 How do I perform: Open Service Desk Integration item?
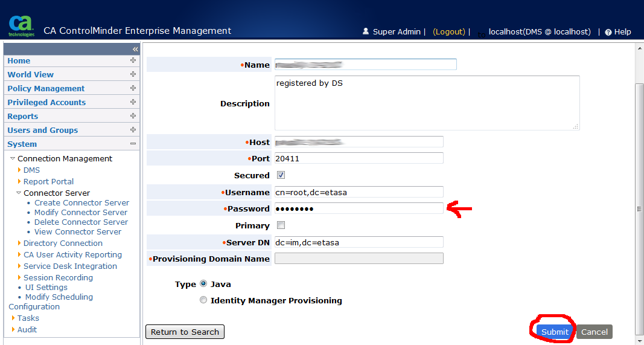tap(70, 266)
